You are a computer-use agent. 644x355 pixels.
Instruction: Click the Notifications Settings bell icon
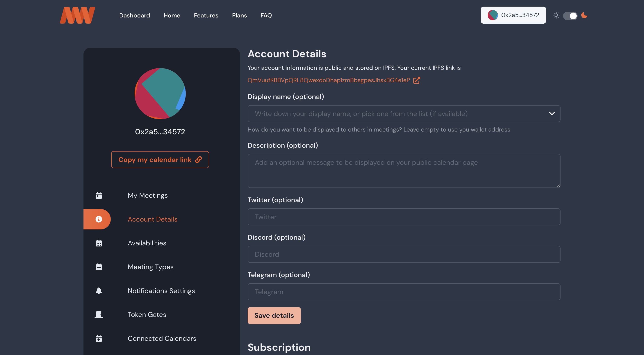coord(99,291)
